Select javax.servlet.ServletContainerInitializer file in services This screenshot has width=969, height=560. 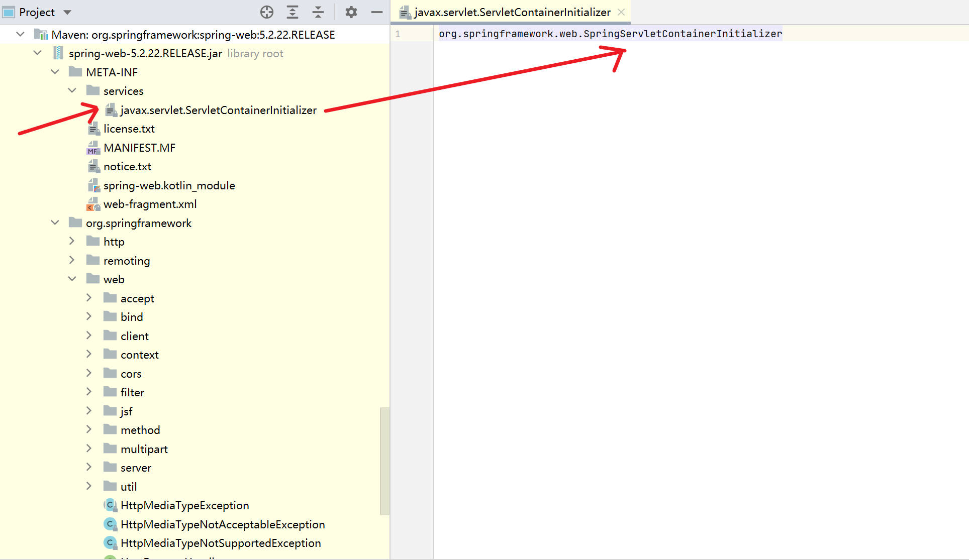point(219,110)
